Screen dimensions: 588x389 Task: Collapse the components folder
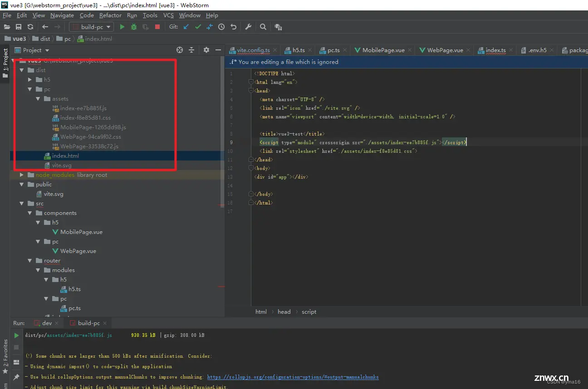pyautogui.click(x=29, y=213)
